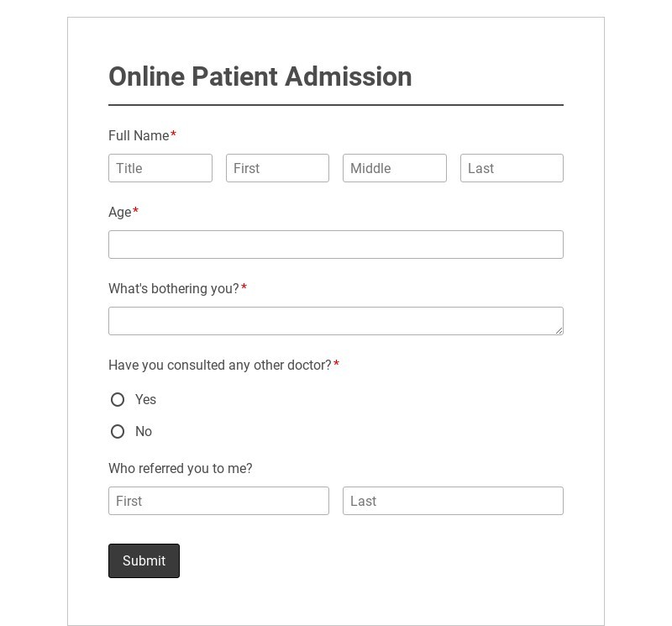Click the "What's bothering you?" label
This screenshot has width=672, height=626.
(174, 289)
